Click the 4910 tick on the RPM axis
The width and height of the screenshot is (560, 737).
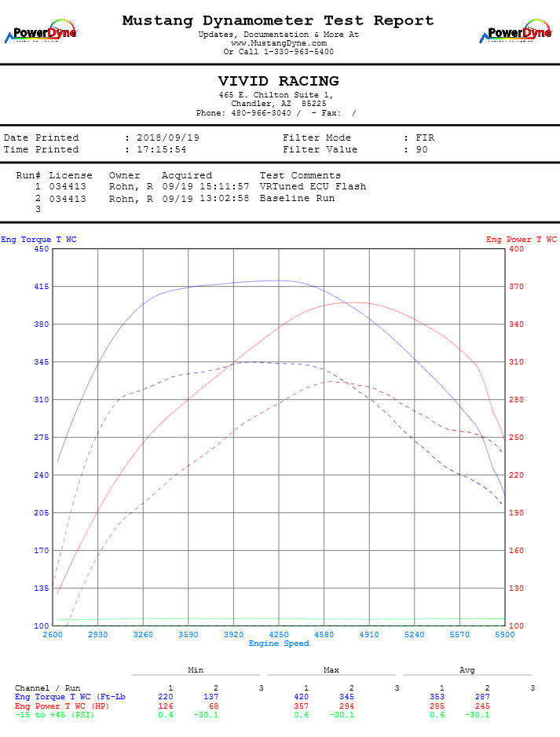369,635
